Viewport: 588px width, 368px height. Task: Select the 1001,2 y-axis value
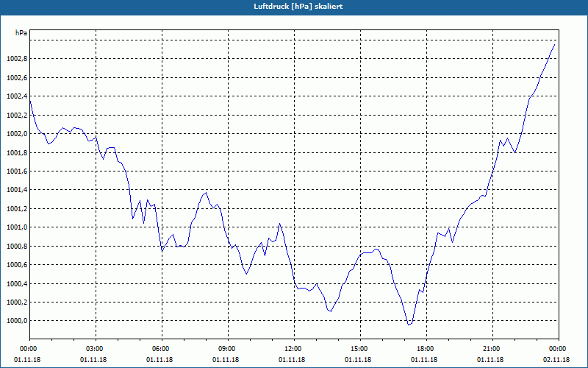point(17,209)
